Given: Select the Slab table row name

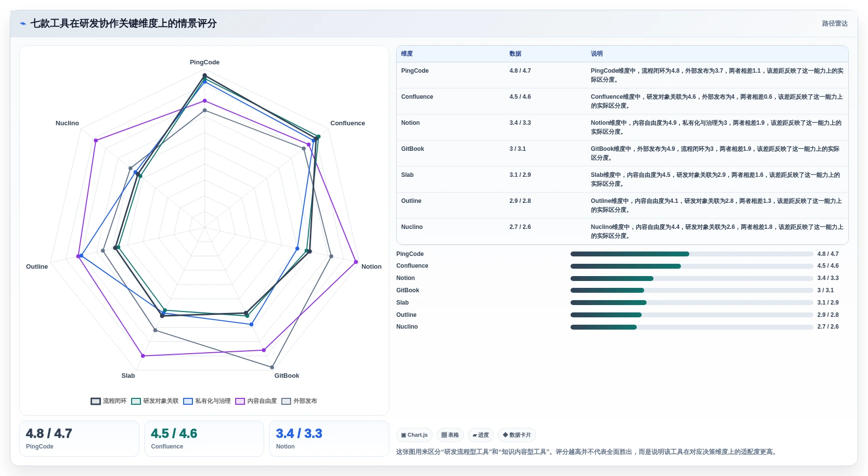Looking at the screenshot, I should point(407,175).
